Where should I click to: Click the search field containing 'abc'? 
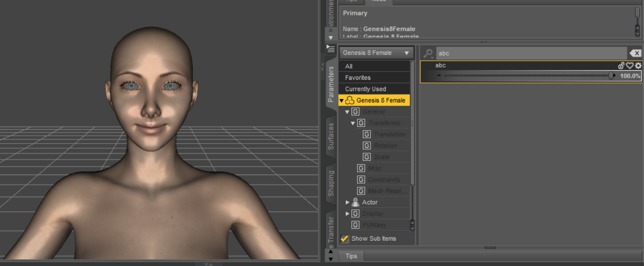click(531, 53)
